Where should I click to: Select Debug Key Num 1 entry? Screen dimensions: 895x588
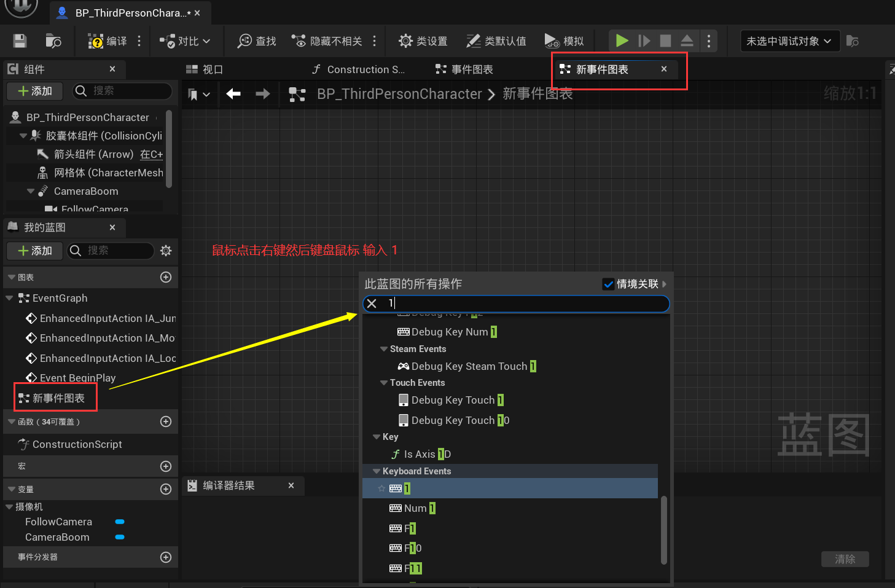(447, 332)
